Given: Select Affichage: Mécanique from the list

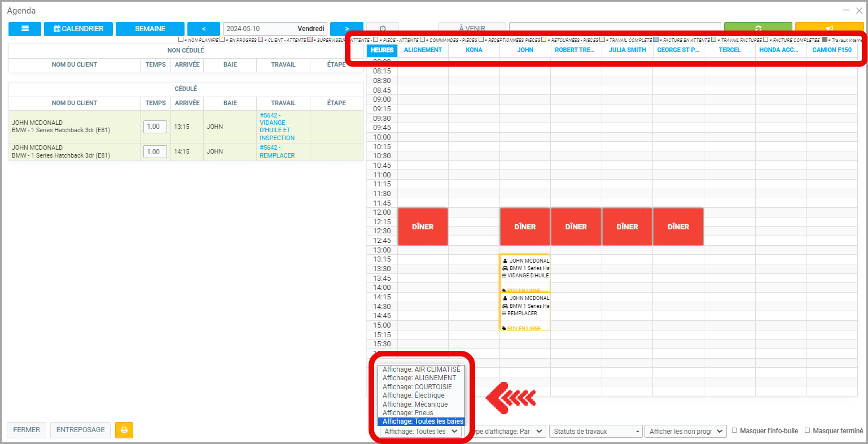Looking at the screenshot, I should (x=415, y=404).
